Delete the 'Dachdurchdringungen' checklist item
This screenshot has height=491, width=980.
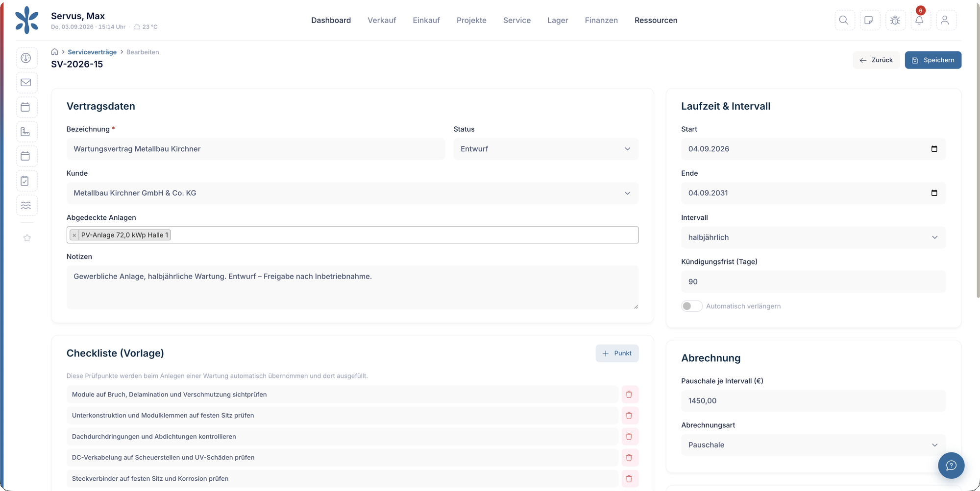[x=630, y=437]
